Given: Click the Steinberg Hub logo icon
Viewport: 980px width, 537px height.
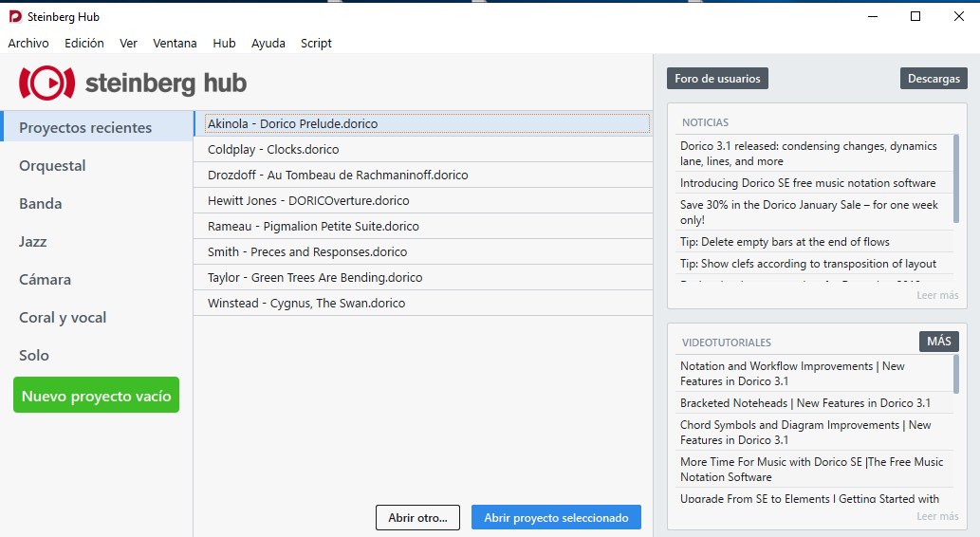Looking at the screenshot, I should click(46, 83).
